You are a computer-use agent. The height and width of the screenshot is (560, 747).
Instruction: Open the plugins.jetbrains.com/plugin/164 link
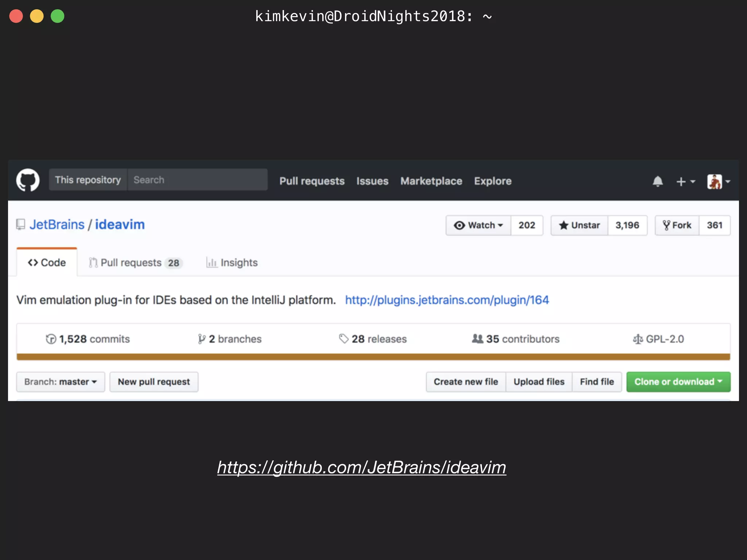(447, 300)
